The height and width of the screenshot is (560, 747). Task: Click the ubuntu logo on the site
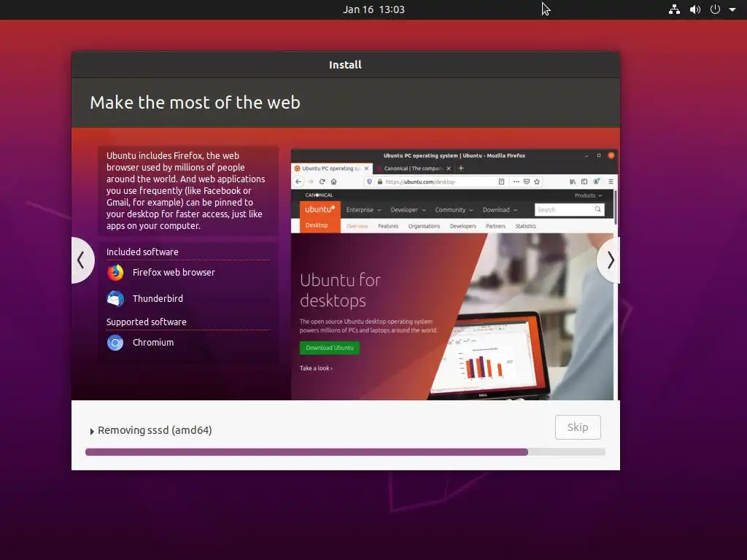(320, 209)
